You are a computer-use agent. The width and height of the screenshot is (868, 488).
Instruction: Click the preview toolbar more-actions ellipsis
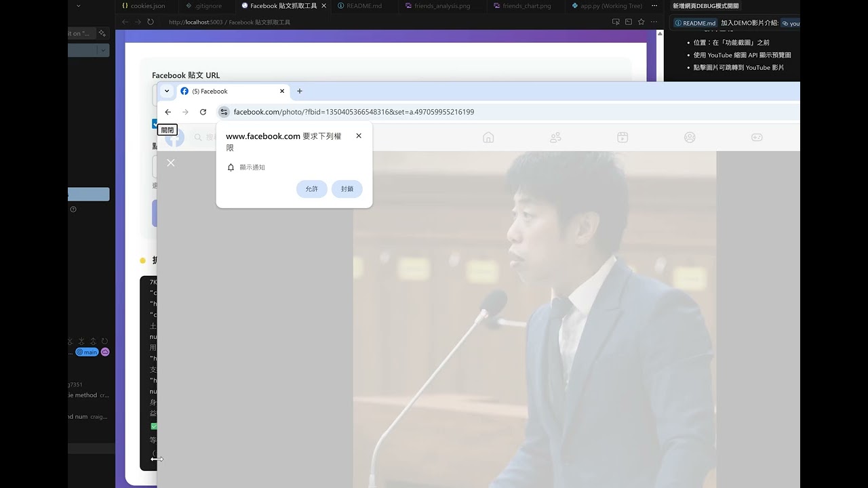[653, 22]
